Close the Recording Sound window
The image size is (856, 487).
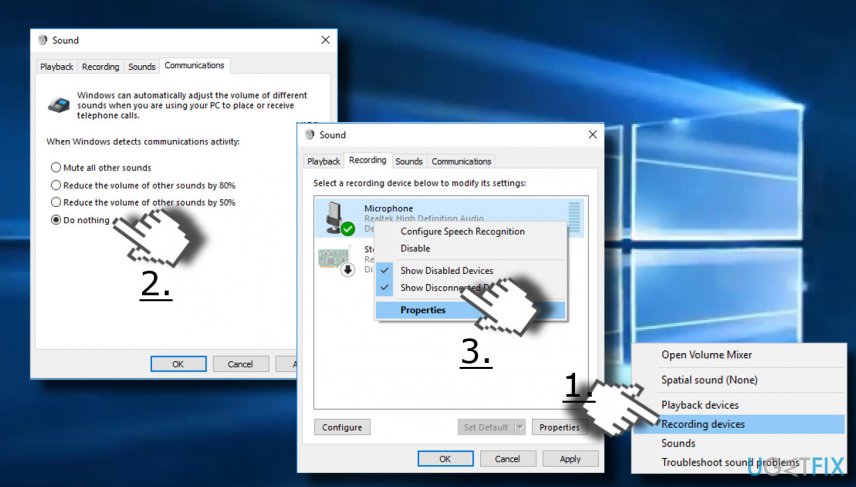pos(592,134)
